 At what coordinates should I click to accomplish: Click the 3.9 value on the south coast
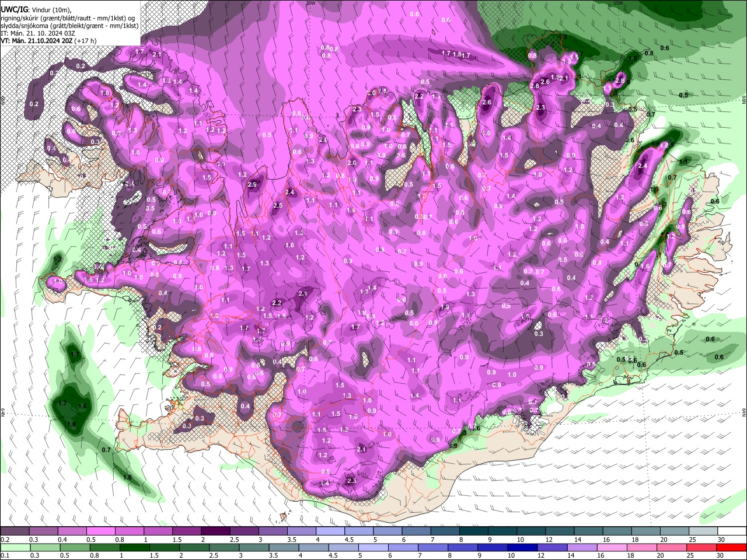pos(454,446)
